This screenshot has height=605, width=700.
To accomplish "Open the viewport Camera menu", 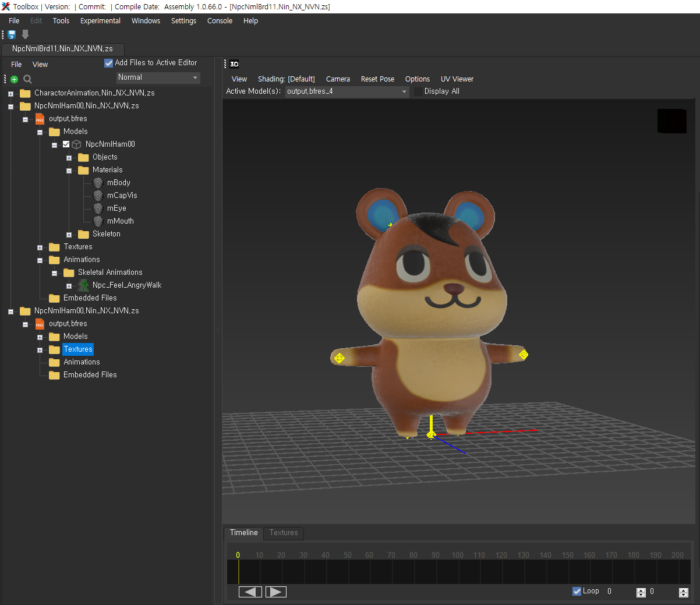I will point(338,79).
